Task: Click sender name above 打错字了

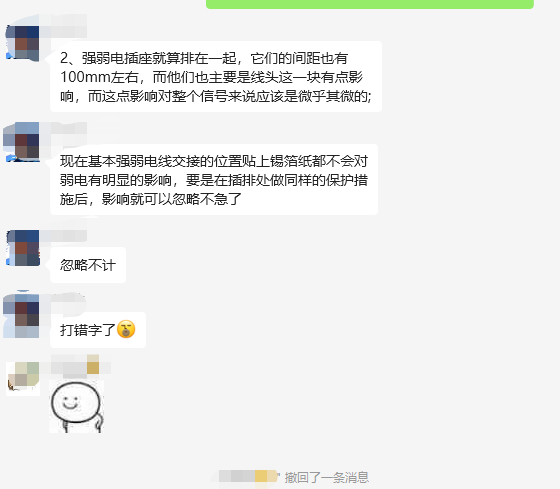Action: pyautogui.click(x=63, y=301)
